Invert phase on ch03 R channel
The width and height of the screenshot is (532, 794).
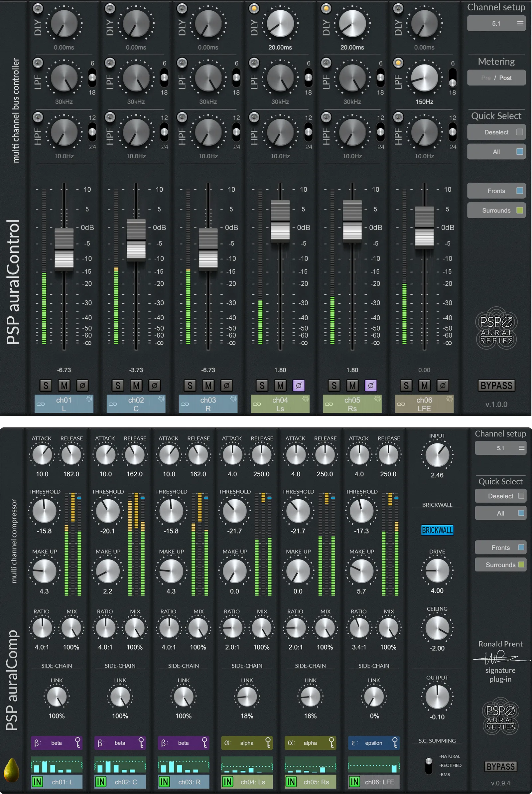227,385
